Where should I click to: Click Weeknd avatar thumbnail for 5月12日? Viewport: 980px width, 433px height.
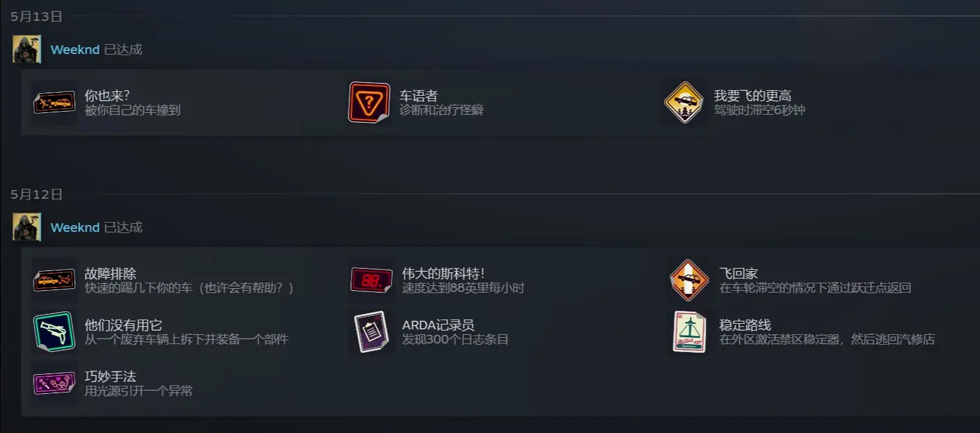pos(26,227)
